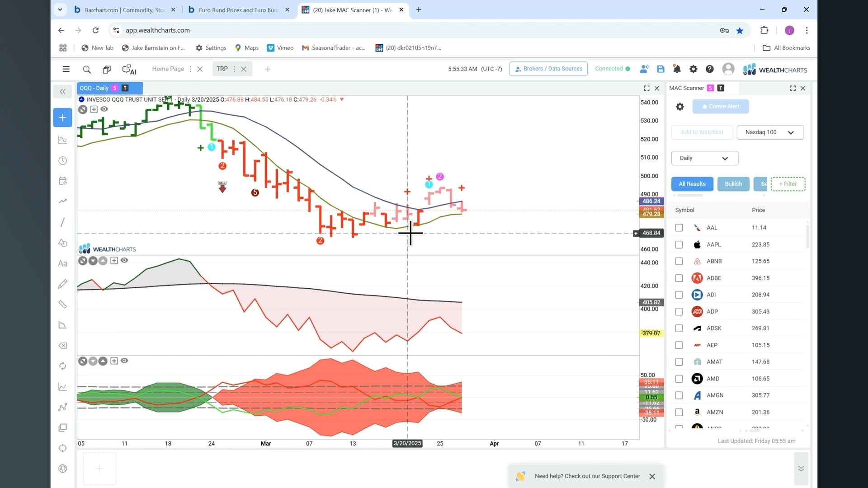This screenshot has height=488, width=868.
Task: Dismiss the Support Center help popup
Action: point(652,476)
